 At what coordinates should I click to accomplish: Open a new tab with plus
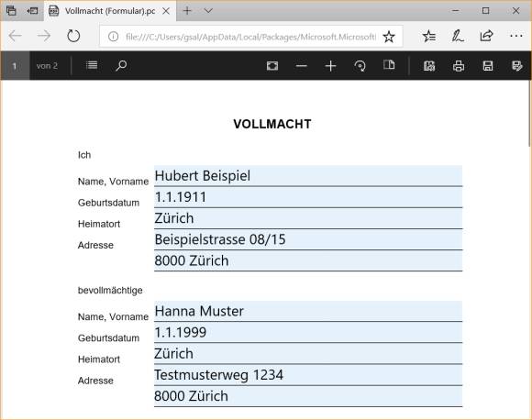187,11
